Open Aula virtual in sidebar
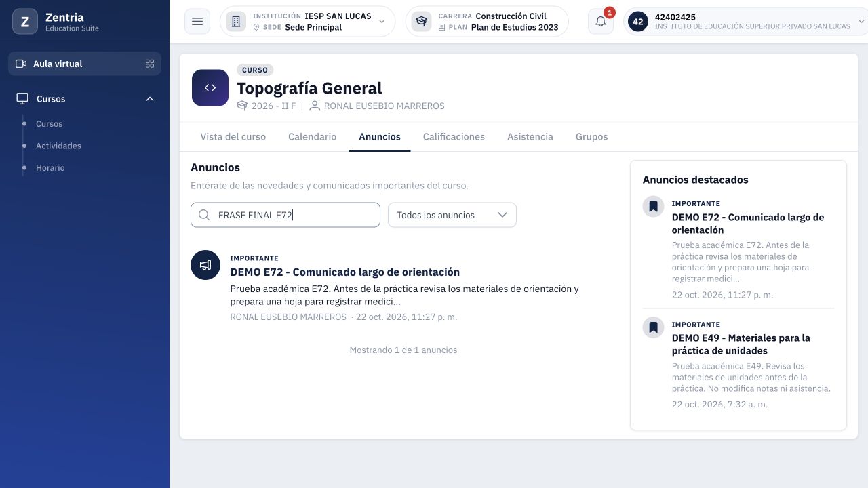868x488 pixels. pyautogui.click(x=85, y=64)
